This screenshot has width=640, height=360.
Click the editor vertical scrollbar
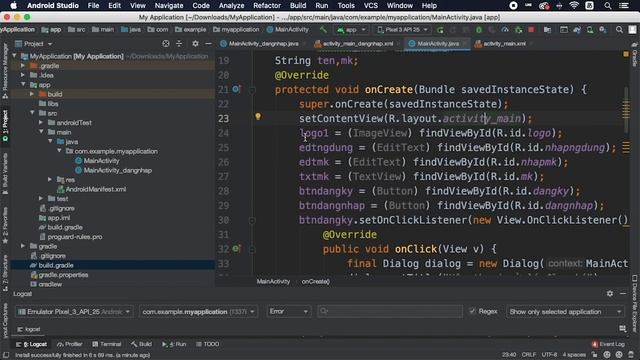(626, 109)
